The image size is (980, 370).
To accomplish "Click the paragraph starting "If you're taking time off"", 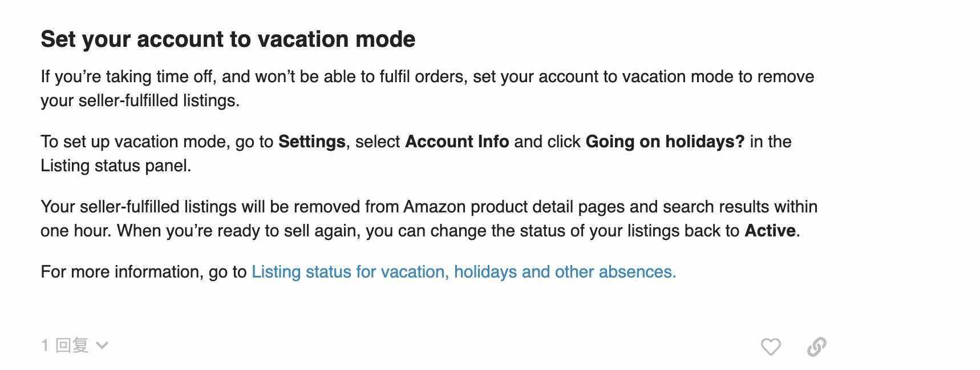I will 427,89.
